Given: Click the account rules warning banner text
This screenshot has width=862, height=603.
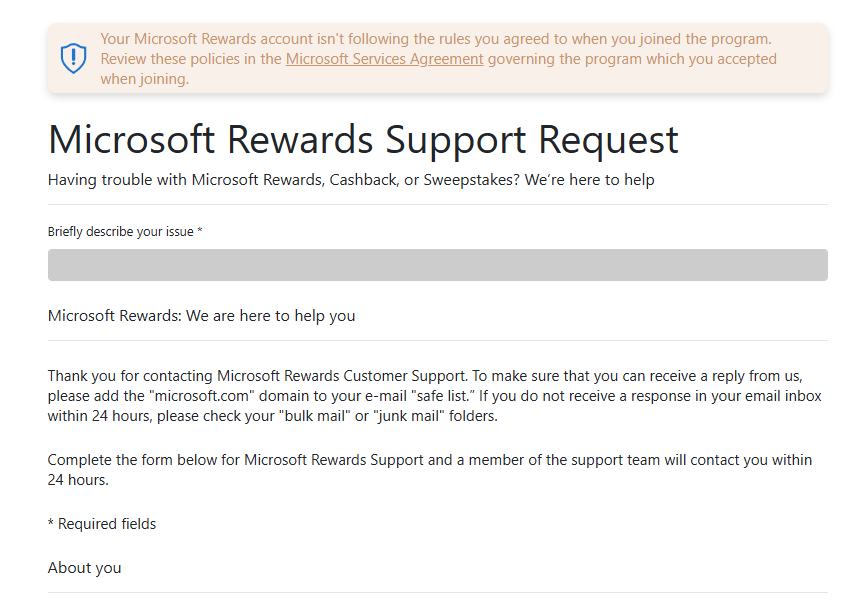Looking at the screenshot, I should 435,40.
